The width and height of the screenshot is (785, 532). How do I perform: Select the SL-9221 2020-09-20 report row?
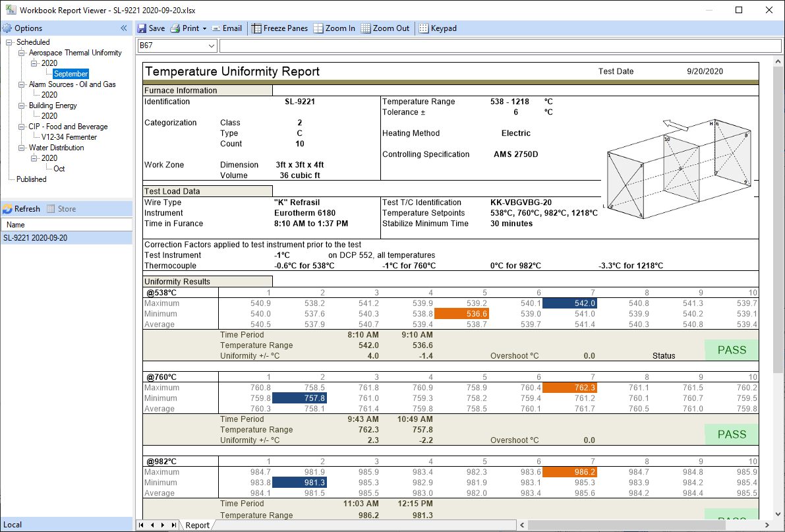pos(67,238)
